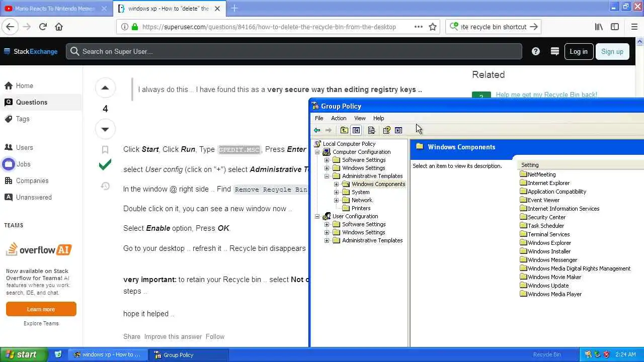
Task: Toggle the Show/Hide Console Tree toolbar icon
Action: point(356,130)
